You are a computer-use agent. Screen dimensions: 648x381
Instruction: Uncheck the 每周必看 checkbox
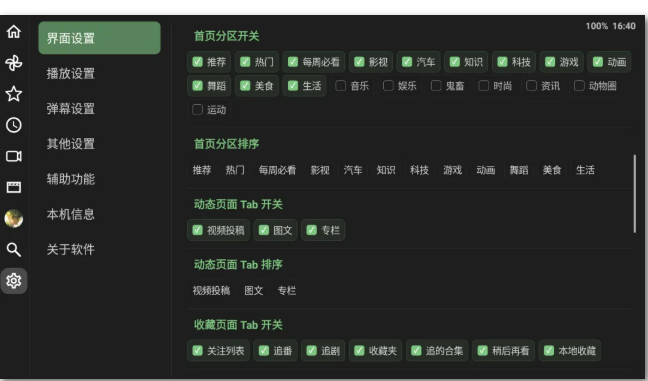pyautogui.click(x=293, y=62)
